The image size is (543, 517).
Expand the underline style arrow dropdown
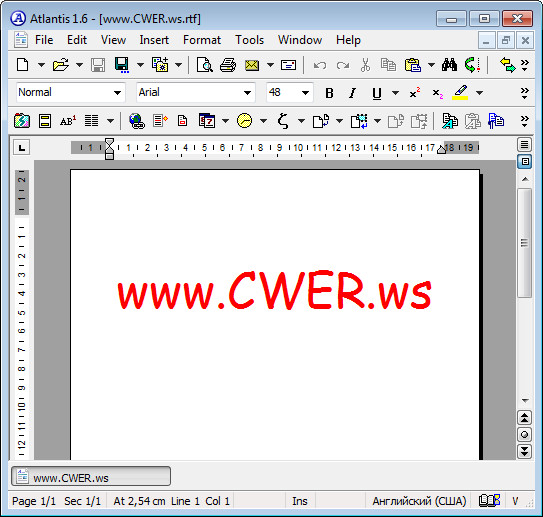tap(395, 93)
